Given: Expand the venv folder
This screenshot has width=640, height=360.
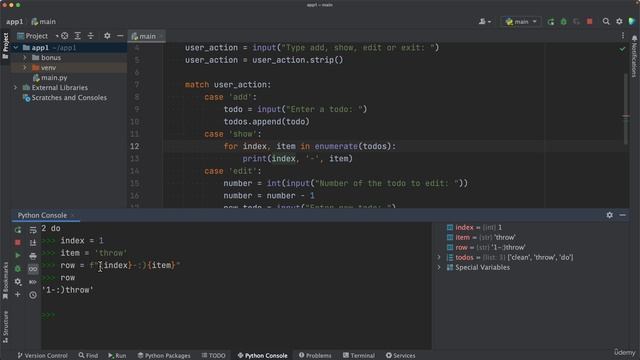Looking at the screenshot, I should [x=25, y=68].
